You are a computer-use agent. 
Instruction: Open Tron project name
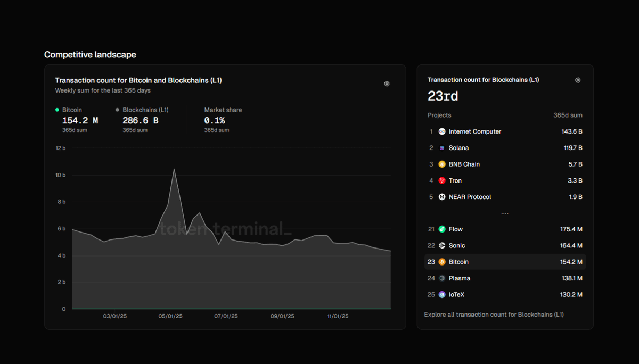(455, 181)
